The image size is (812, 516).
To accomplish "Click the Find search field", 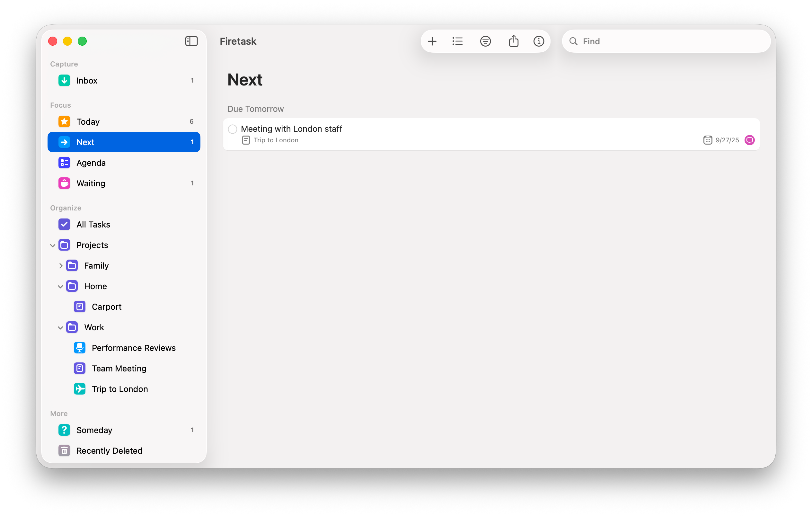I will (x=671, y=41).
